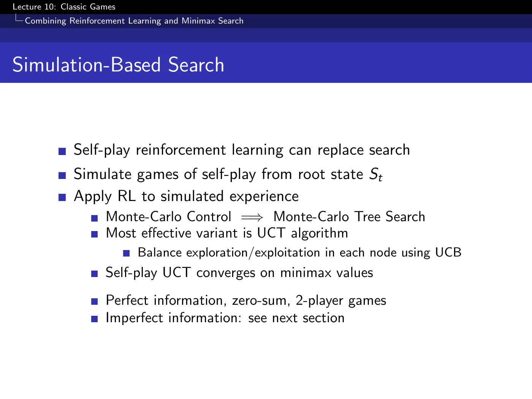Screen dimensions: 532x399
Task: Click the words "Monte-Carlo Control"
Action: click(x=168, y=217)
